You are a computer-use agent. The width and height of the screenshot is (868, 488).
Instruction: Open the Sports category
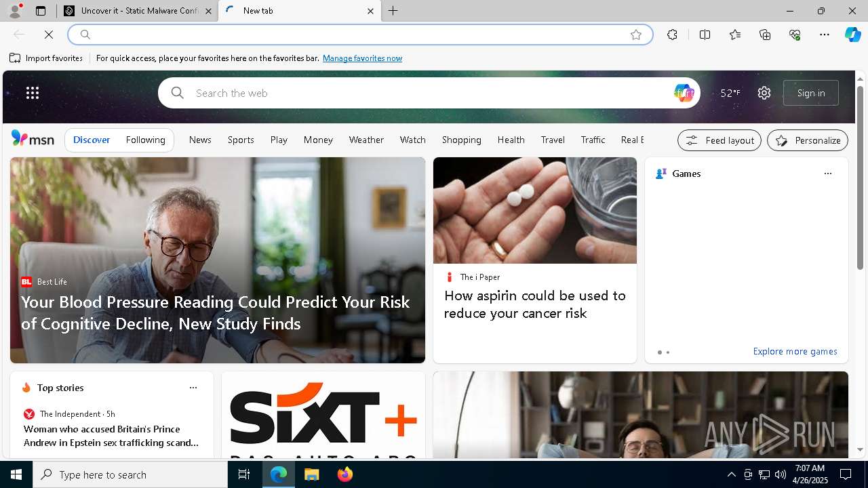pyautogui.click(x=241, y=140)
